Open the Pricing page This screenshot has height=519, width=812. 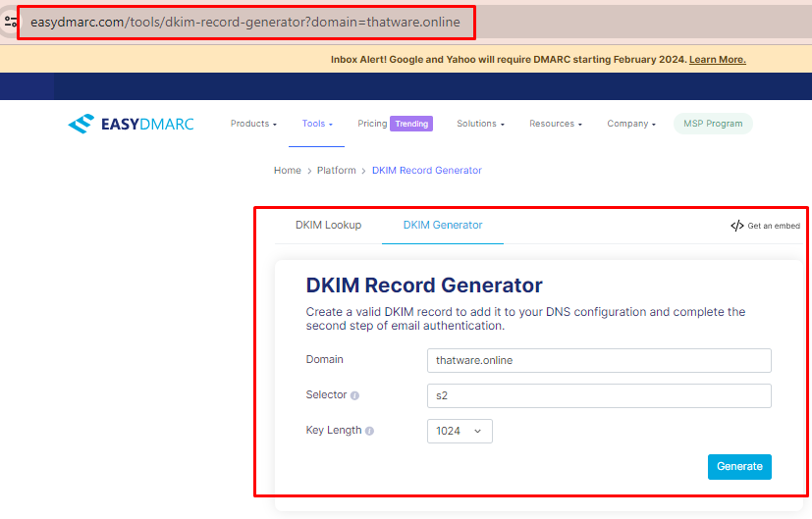coord(372,124)
